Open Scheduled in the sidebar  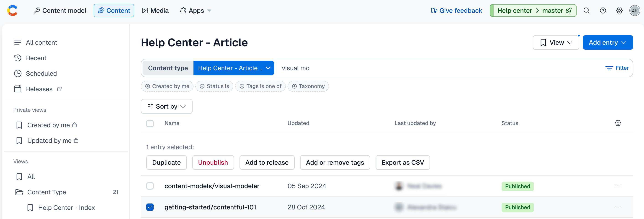click(x=41, y=74)
